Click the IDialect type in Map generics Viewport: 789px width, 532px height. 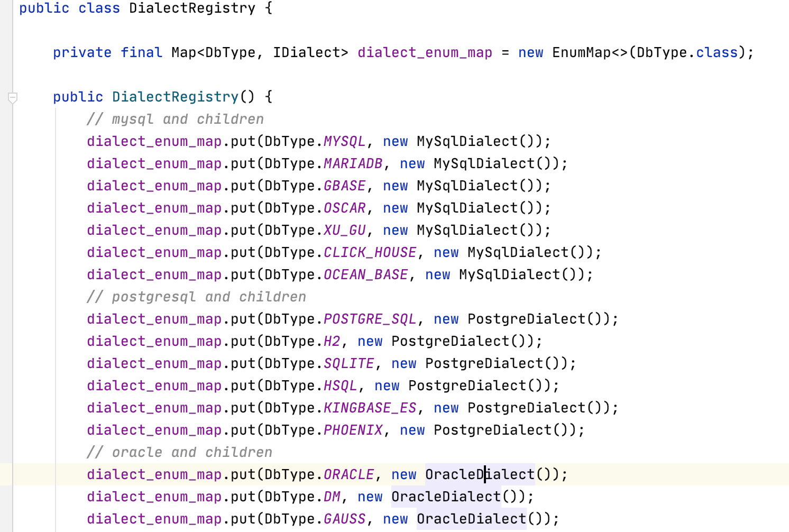(x=306, y=53)
